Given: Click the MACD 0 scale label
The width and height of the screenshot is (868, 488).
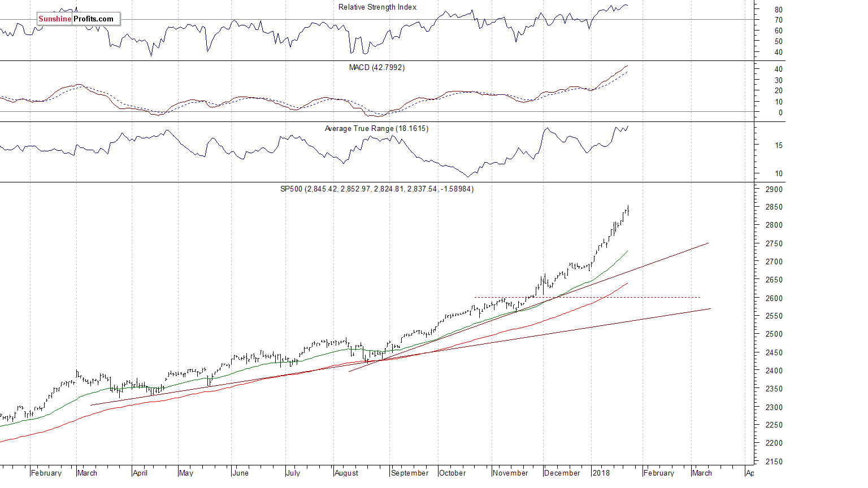Looking at the screenshot, I should coord(781,113).
